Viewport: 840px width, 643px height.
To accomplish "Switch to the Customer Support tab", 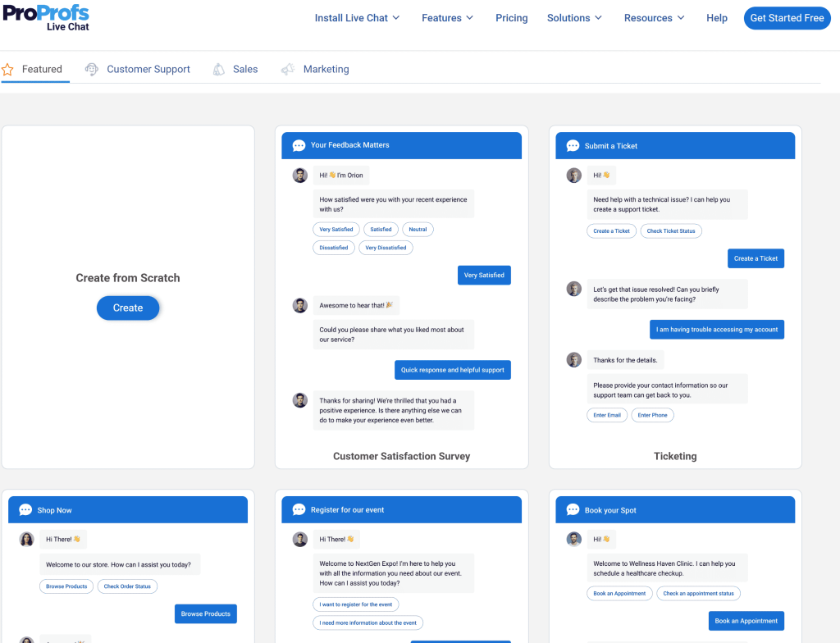I will tap(148, 70).
